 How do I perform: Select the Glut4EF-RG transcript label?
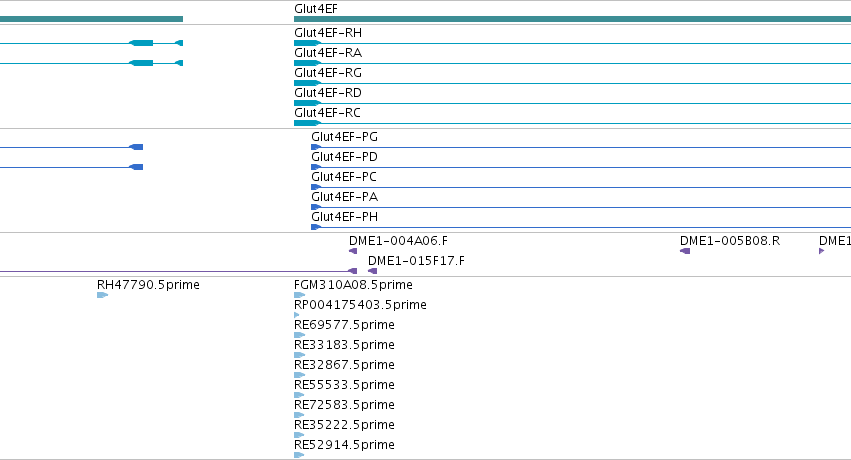click(x=328, y=73)
